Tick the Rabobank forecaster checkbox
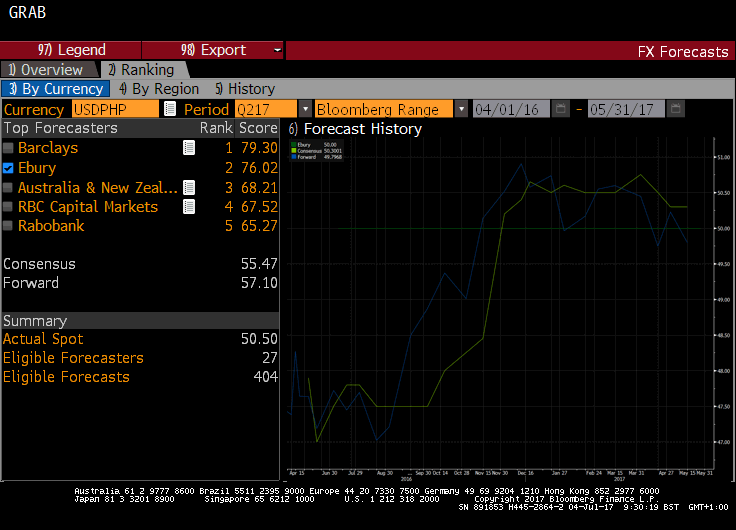Screen dimensions: 736x530 click(8, 226)
